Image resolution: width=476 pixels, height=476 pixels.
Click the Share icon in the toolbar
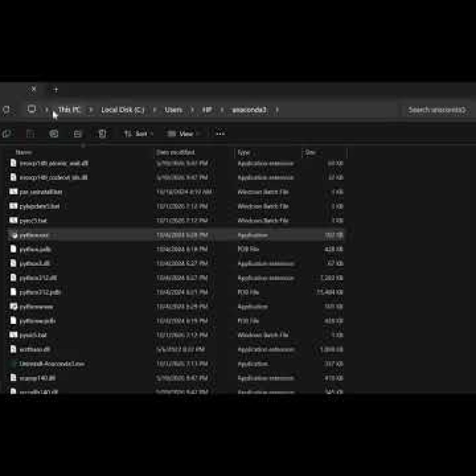coord(78,133)
